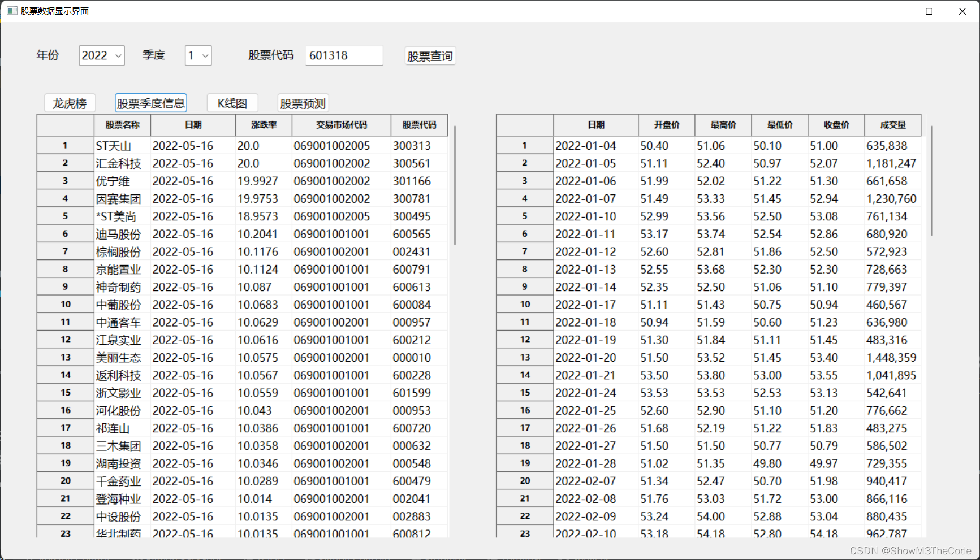Click the stock code cell 600565
Image resolution: width=980 pixels, height=560 pixels.
(x=419, y=234)
